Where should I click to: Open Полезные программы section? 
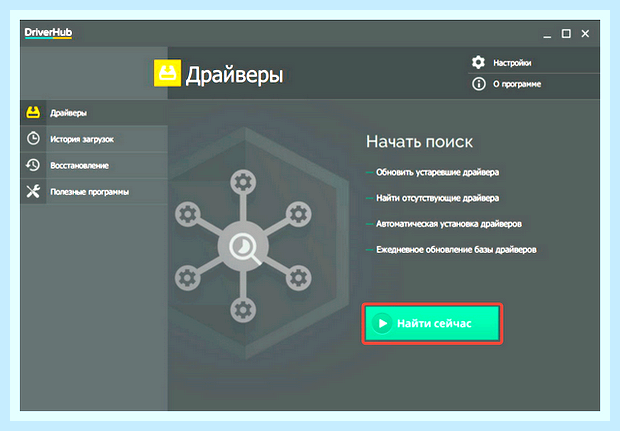click(94, 191)
